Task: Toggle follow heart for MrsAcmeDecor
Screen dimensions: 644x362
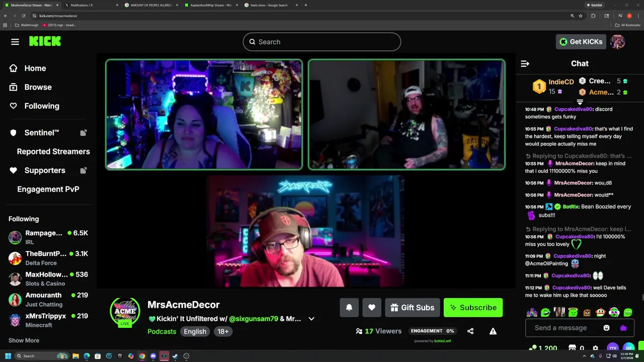Action: click(372, 308)
